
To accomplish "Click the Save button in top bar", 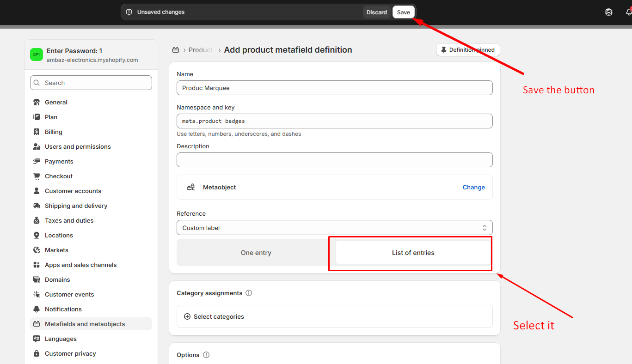I will click(x=403, y=12).
